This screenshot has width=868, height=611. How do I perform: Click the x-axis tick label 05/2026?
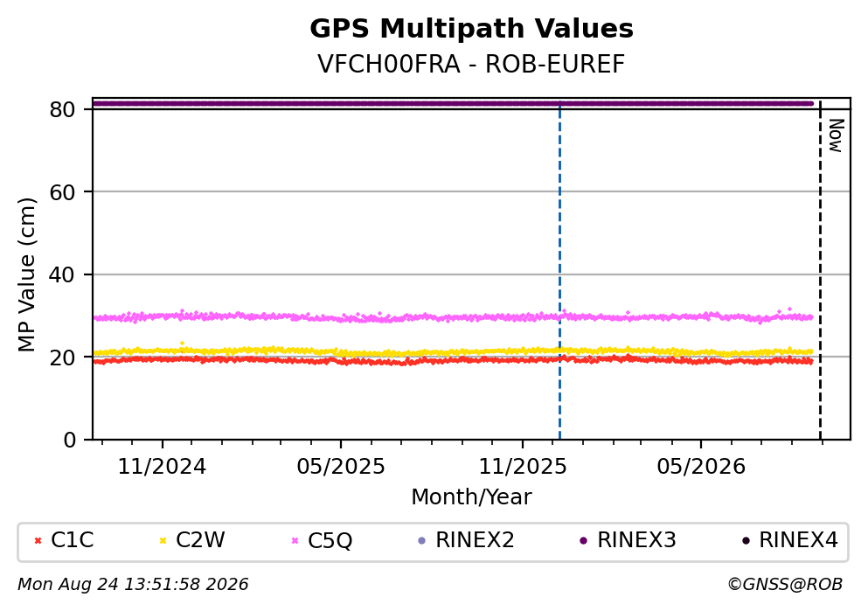tap(701, 467)
